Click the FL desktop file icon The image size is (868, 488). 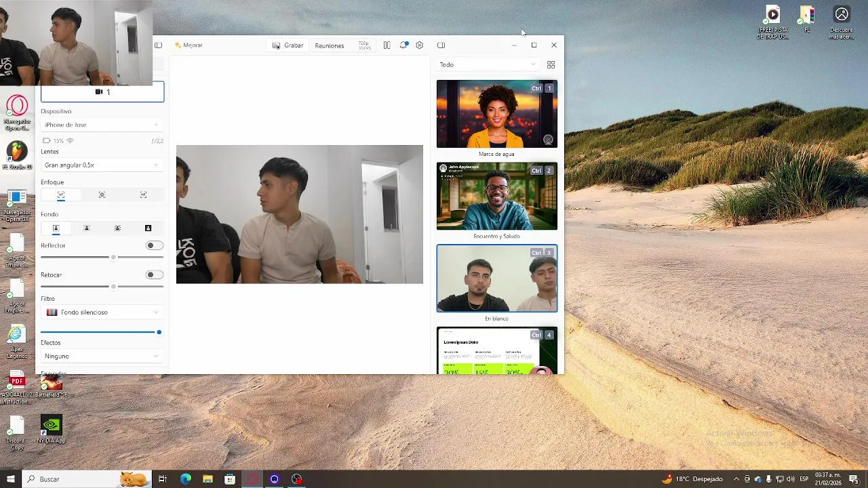coord(807,19)
